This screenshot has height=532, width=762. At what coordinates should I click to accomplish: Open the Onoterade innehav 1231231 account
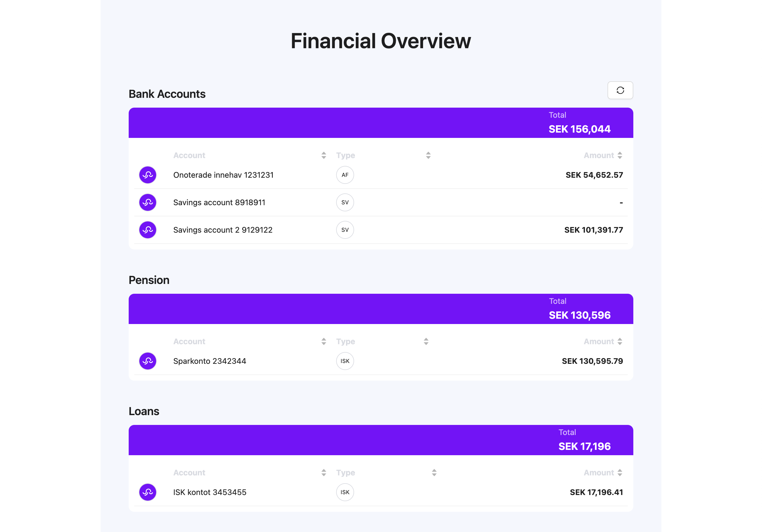coord(223,175)
